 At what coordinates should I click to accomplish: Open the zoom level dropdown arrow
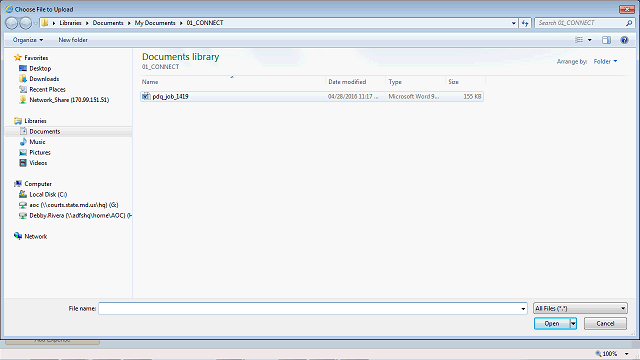click(627, 354)
